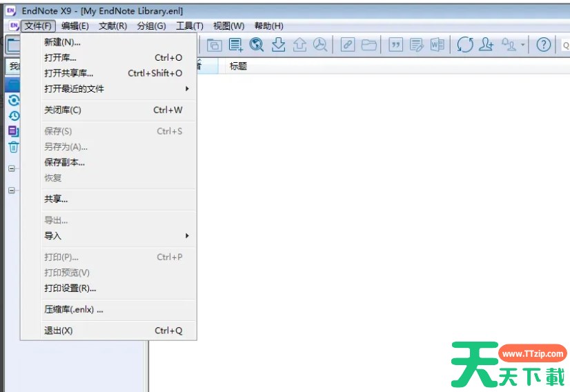Viewport: 570px width, 392px height.
Task: Click the Find Full Text PDF icon
Action: click(320, 45)
